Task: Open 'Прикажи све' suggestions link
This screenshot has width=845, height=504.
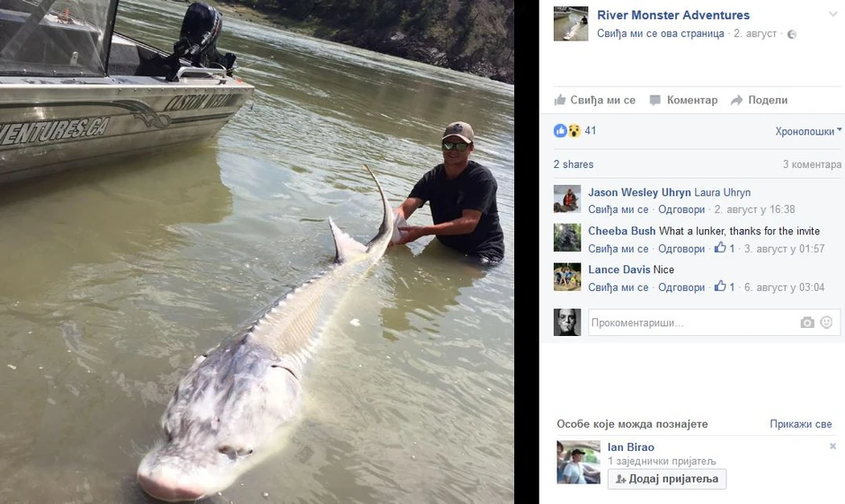Action: (800, 424)
